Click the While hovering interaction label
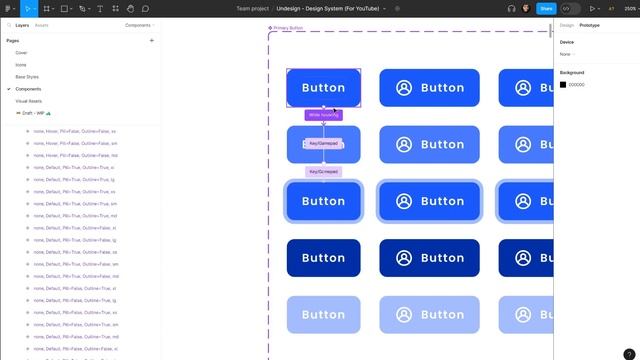This screenshot has height=360, width=640. point(324,115)
